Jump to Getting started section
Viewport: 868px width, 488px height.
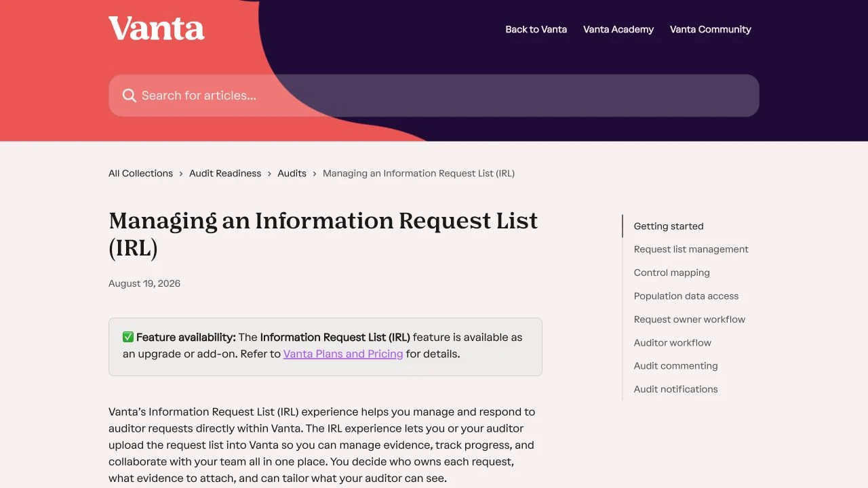point(669,226)
